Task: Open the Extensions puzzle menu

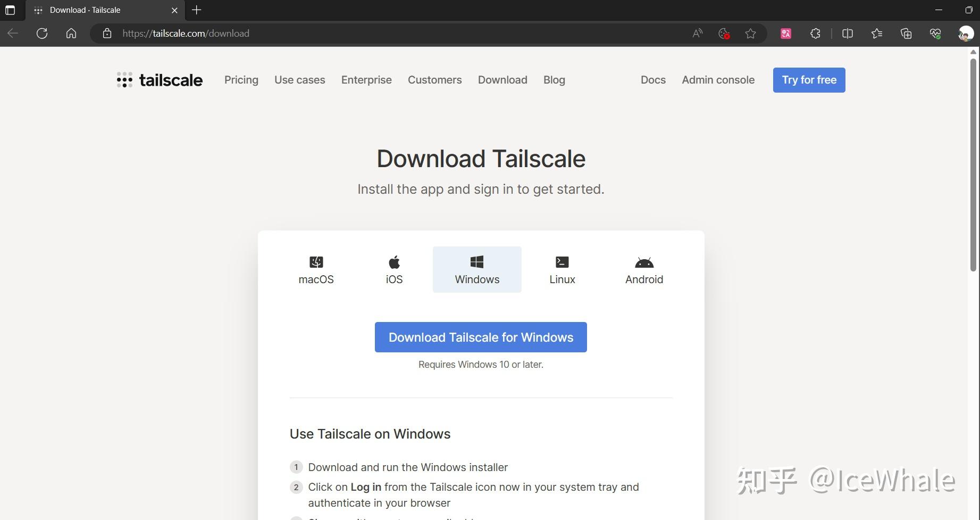Action: tap(815, 34)
